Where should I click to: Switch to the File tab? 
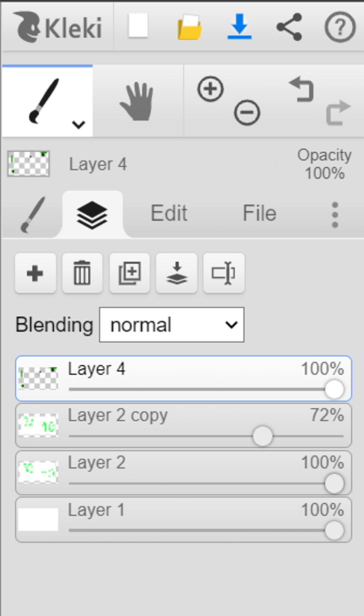coord(259,213)
